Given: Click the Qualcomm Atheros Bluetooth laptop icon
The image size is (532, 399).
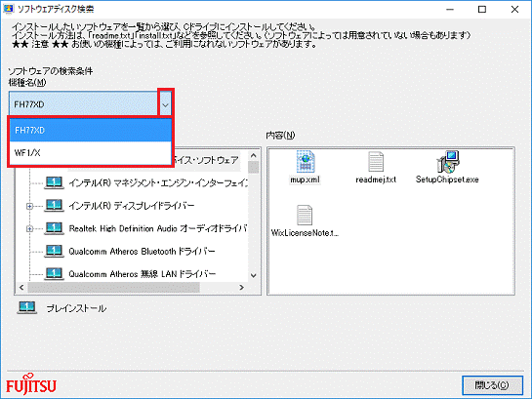Looking at the screenshot, I should point(54,251).
